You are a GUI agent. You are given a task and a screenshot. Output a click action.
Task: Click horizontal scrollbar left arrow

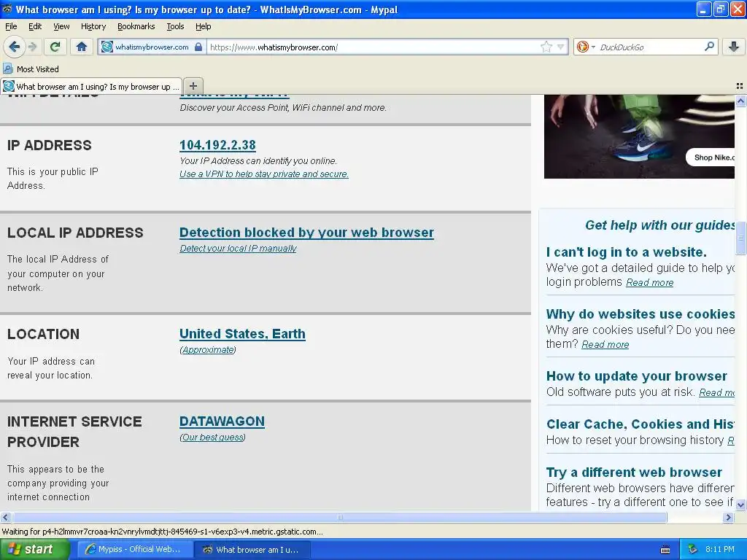(x=5, y=517)
